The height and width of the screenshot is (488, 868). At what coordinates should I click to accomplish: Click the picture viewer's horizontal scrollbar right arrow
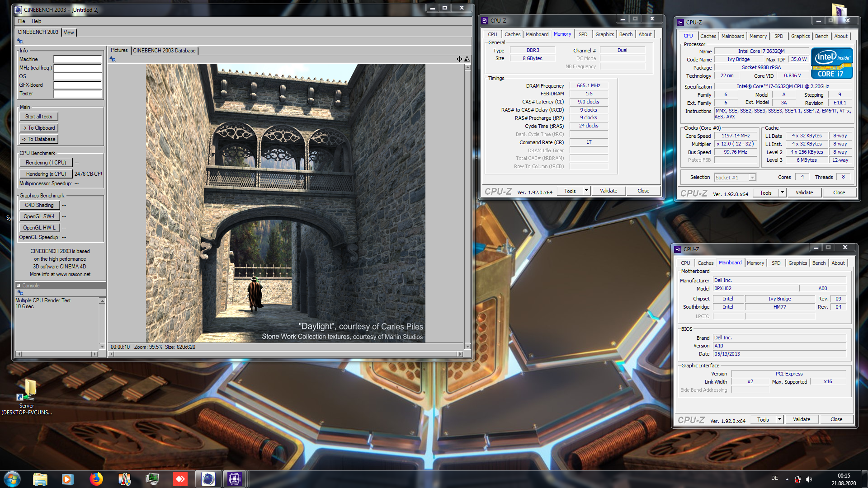click(460, 354)
